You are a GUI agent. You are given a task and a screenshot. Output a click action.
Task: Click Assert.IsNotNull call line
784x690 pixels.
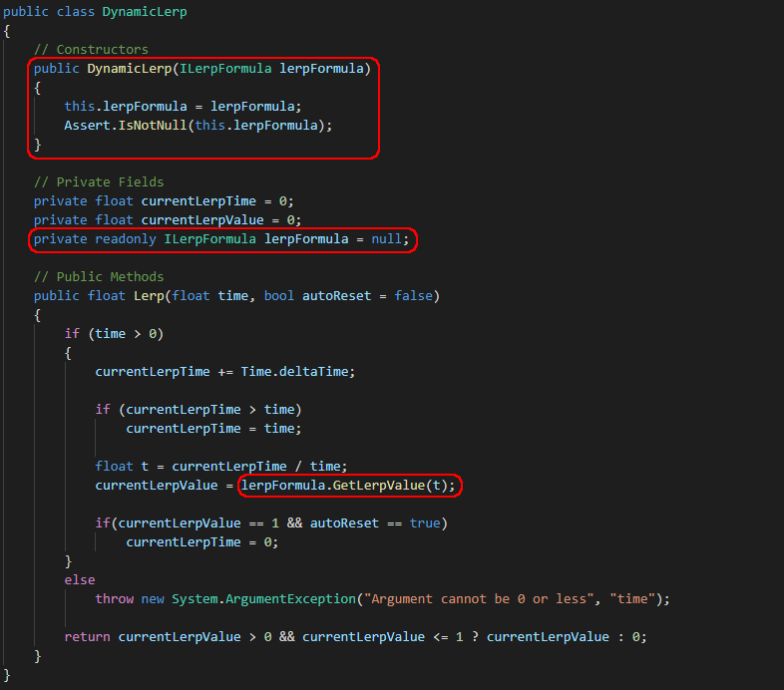click(x=198, y=126)
